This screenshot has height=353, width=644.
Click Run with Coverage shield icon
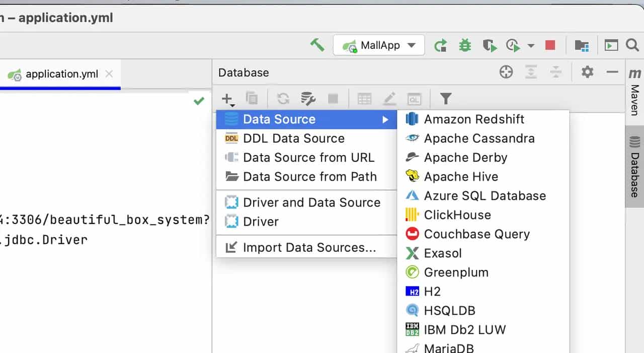point(489,45)
